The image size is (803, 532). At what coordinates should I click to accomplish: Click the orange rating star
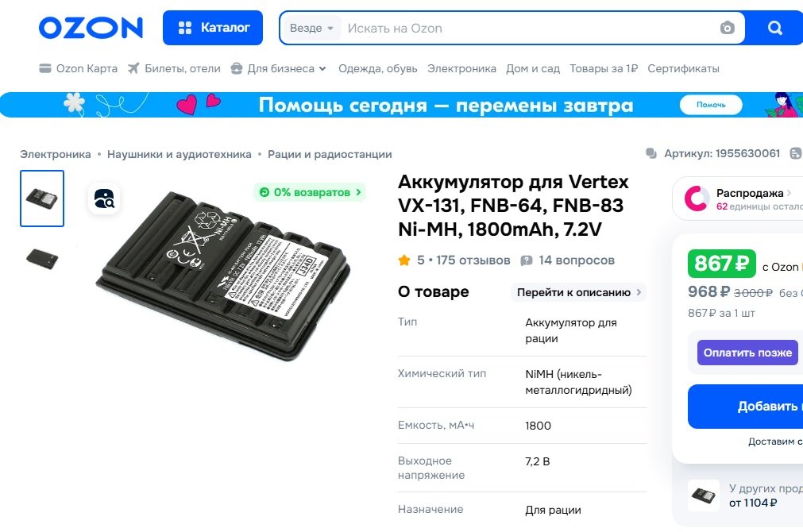[x=404, y=260]
